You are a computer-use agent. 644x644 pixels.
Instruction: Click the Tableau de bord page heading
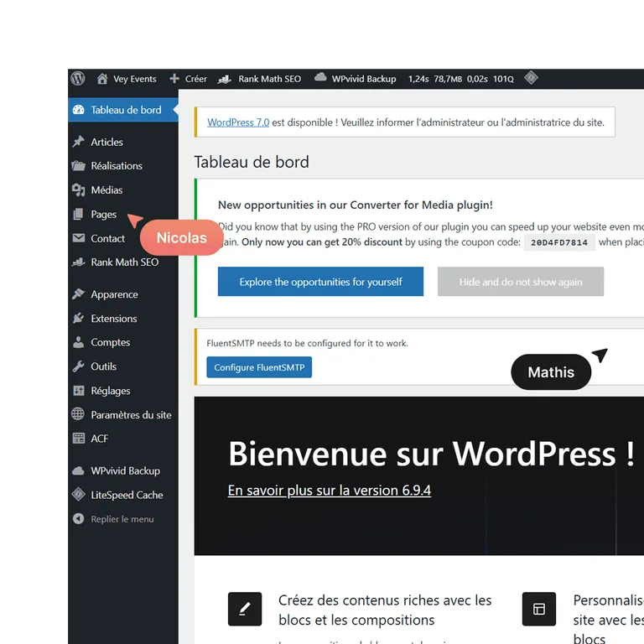252,162
